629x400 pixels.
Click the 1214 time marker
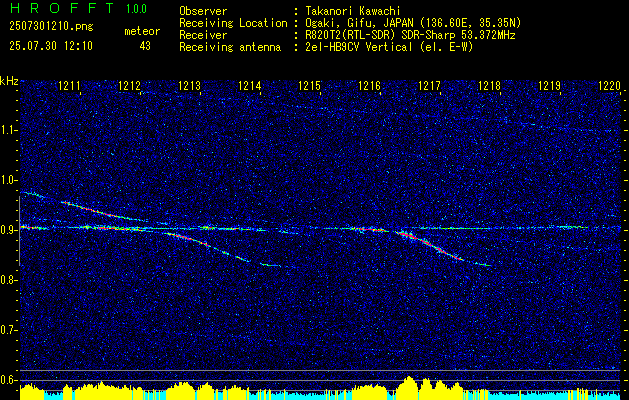pos(250,85)
